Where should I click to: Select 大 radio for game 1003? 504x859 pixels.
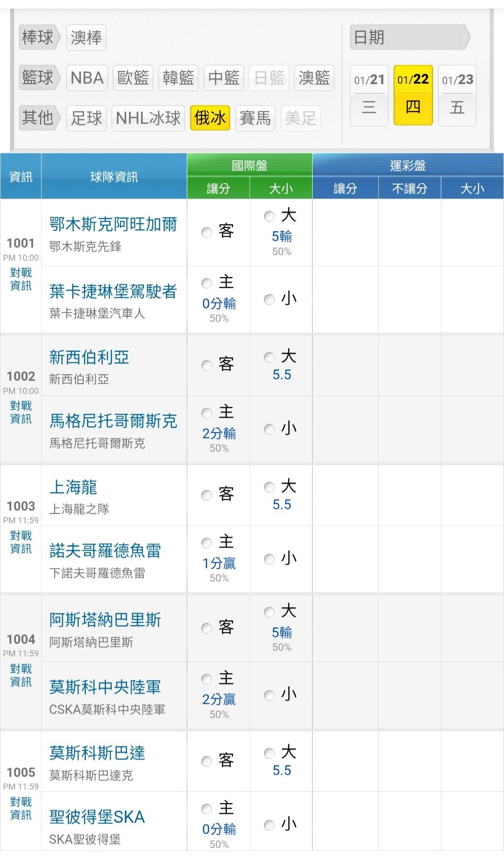click(x=269, y=487)
